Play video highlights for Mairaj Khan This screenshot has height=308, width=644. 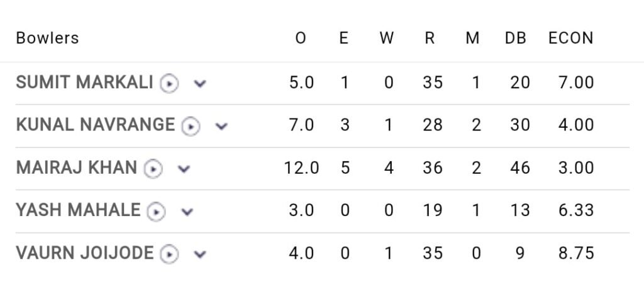point(153,169)
